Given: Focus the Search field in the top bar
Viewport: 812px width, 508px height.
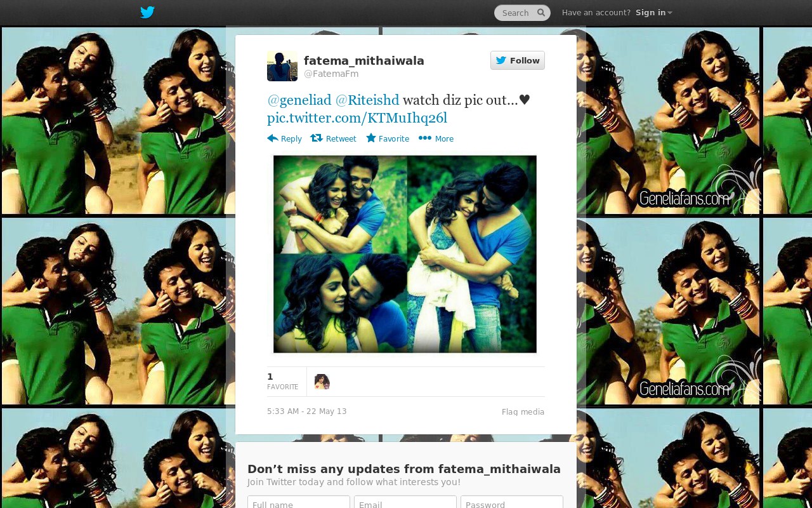Looking at the screenshot, I should [x=522, y=13].
